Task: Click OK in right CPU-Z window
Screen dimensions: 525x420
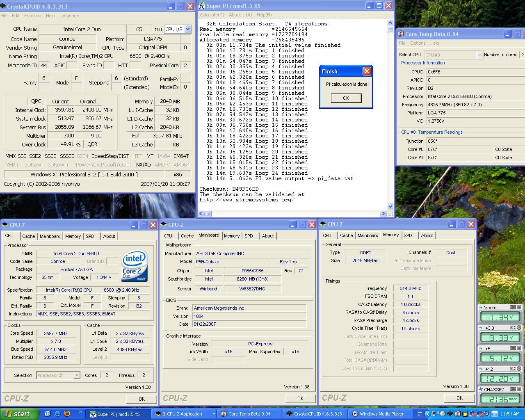Action: pos(459,398)
